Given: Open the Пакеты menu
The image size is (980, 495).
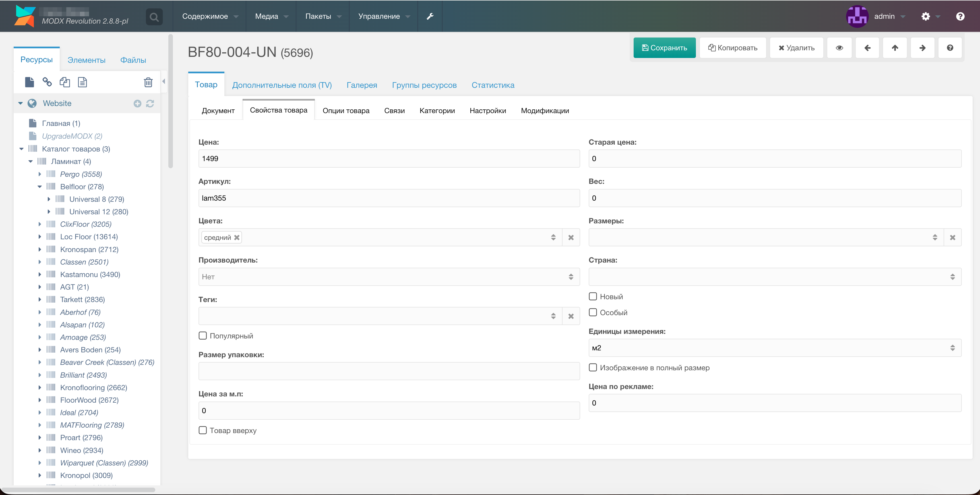Looking at the screenshot, I should pos(323,16).
